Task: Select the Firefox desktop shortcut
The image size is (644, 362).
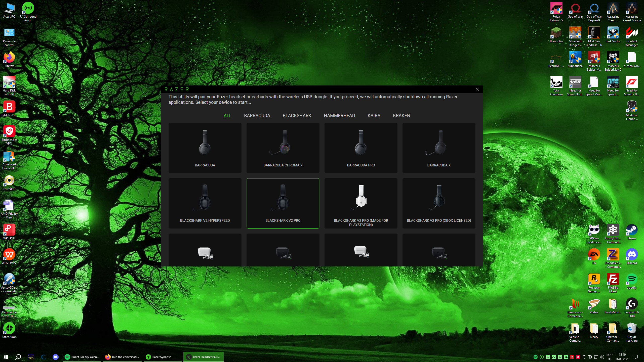Action: pos(9,59)
